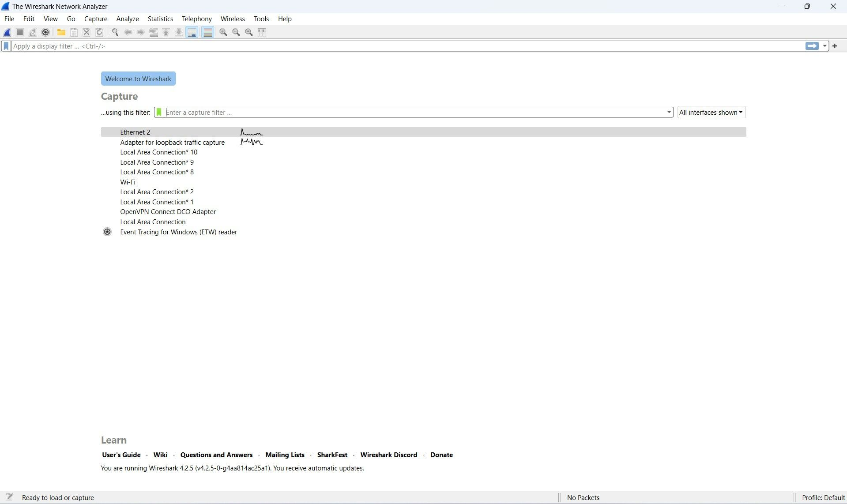Screen dimensions: 847x504
Task: Open the Tools menu
Action: pyautogui.click(x=261, y=19)
